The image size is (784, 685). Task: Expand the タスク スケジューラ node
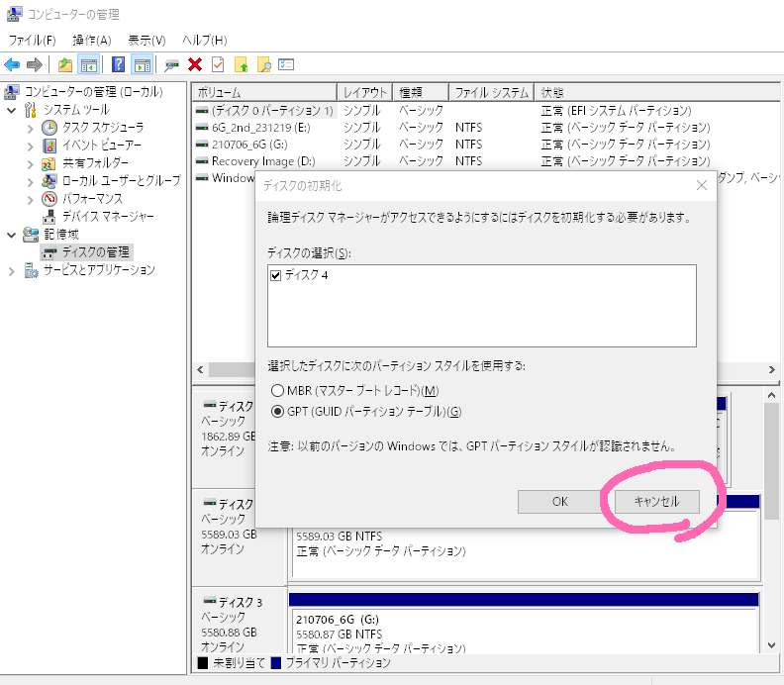pyautogui.click(x=30, y=129)
